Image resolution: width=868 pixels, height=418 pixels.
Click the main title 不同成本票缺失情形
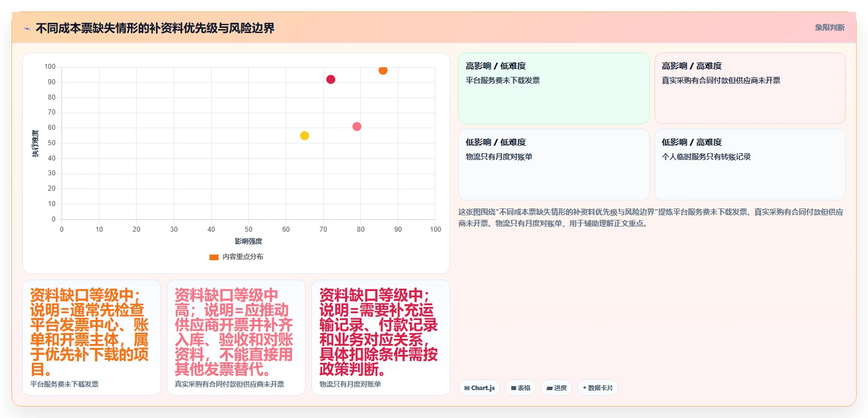click(155, 28)
